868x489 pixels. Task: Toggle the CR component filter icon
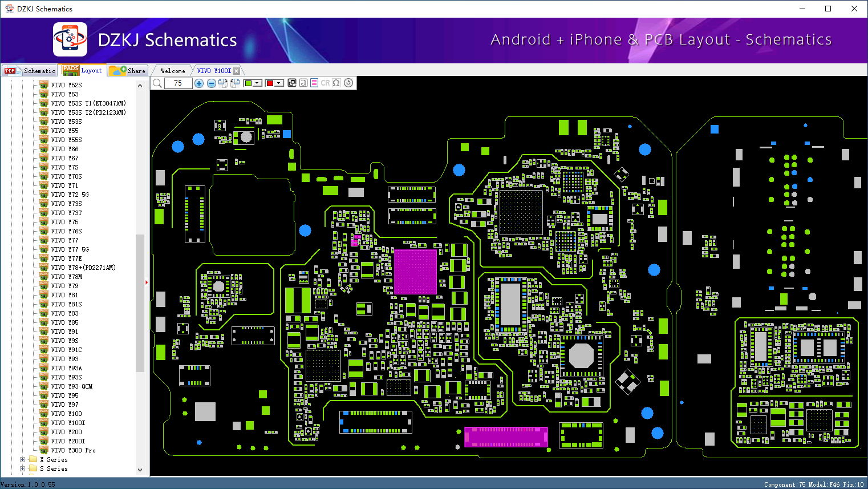(x=325, y=83)
